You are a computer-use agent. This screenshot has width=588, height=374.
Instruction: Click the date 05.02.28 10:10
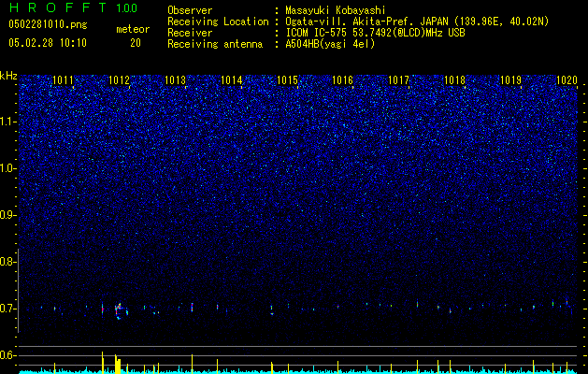48,43
